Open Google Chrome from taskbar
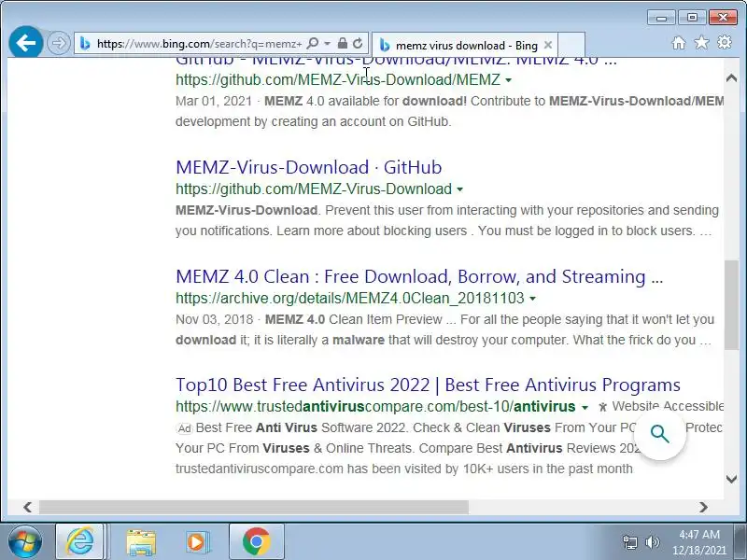 pos(256,541)
